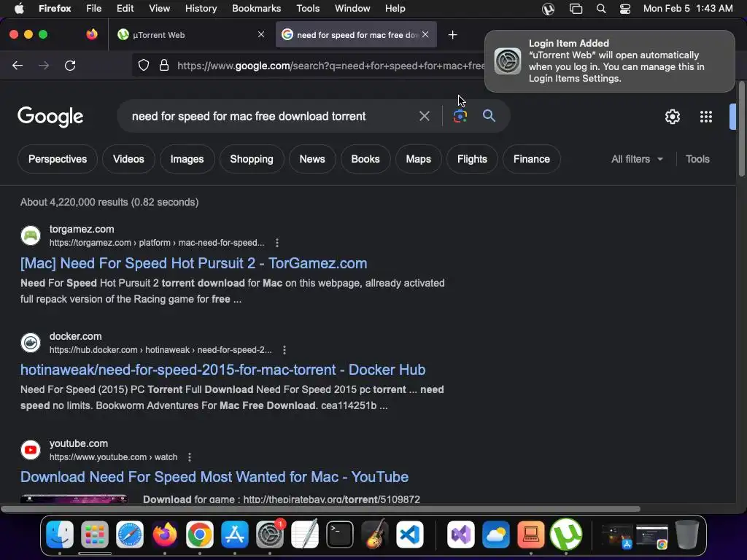Screen dimensions: 747x560
Task: Filter results by Perspectives
Action: pyautogui.click(x=58, y=159)
